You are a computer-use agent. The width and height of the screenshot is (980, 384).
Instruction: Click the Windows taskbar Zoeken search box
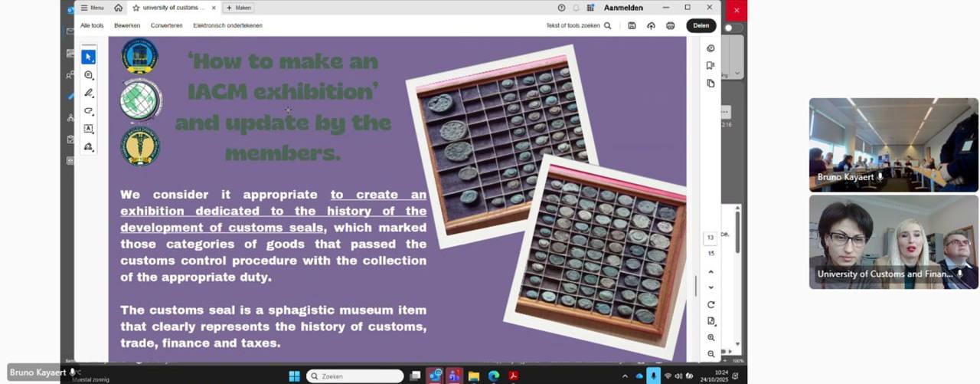354,376
